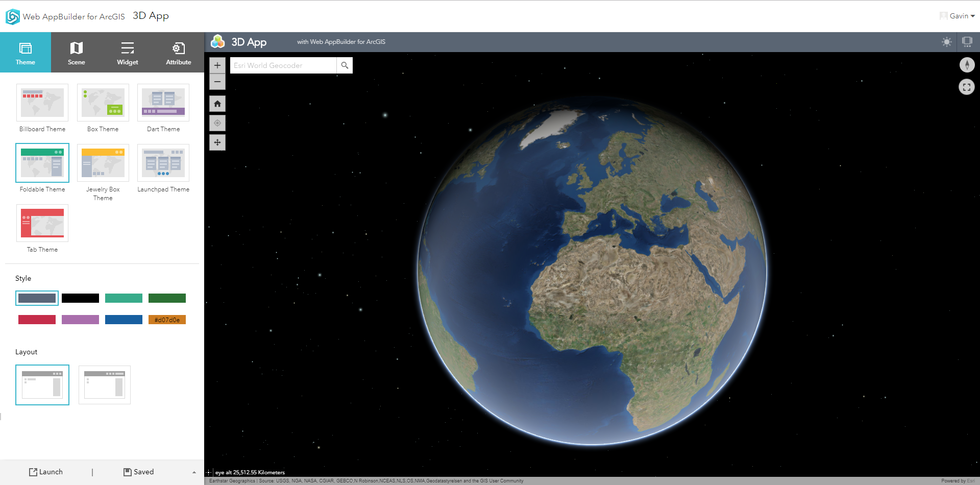
Task: Choose the second layout option
Action: [x=105, y=385]
